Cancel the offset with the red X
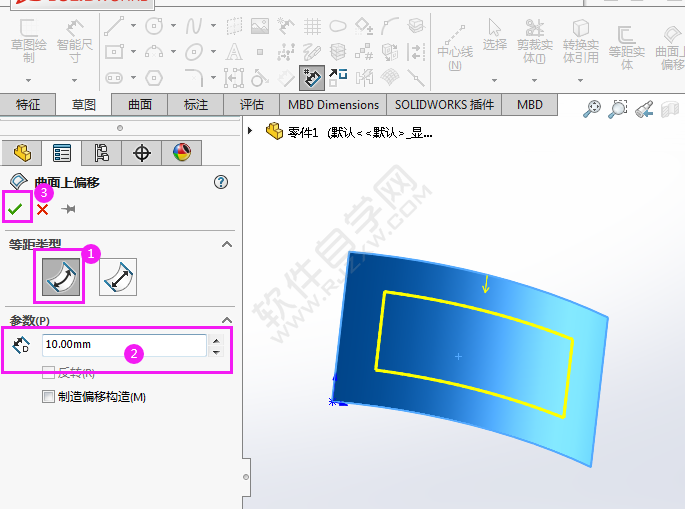 [x=42, y=209]
